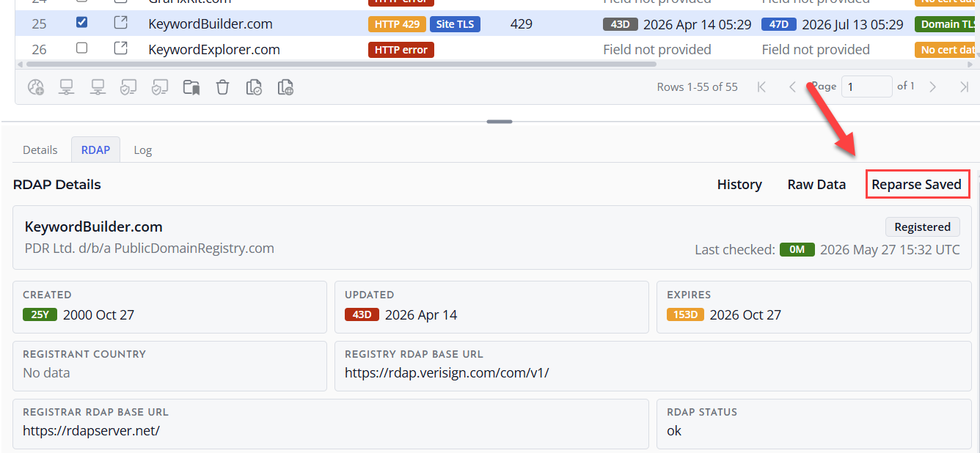Open KeywordExplorer.com external link icon
The image size is (980, 453).
pyautogui.click(x=120, y=49)
